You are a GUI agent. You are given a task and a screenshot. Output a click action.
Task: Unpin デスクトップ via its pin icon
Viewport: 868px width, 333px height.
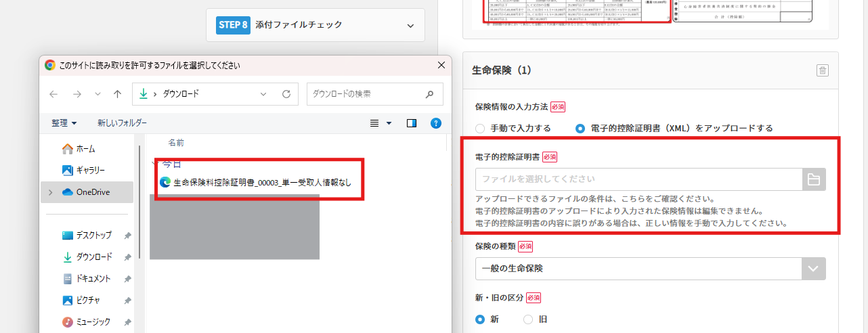pos(127,236)
